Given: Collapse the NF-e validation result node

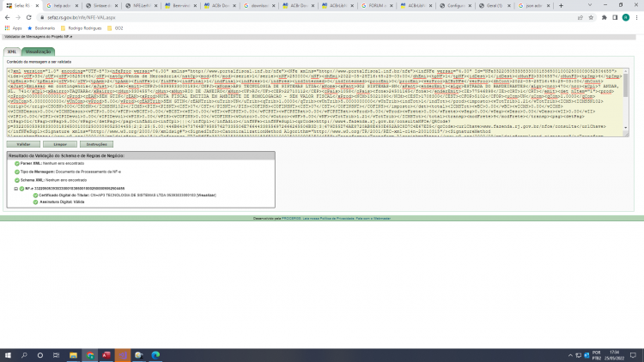Looking at the screenshot, I should pos(16,189).
